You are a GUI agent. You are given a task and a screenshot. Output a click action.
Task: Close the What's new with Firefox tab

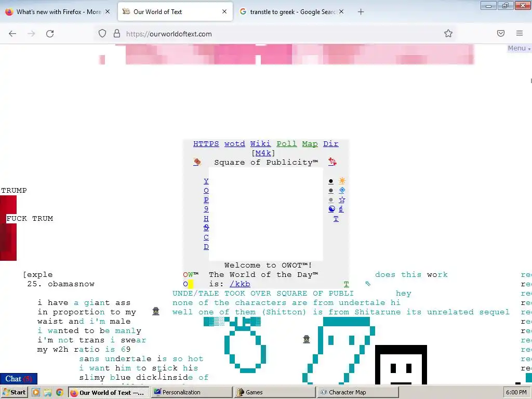(107, 11)
